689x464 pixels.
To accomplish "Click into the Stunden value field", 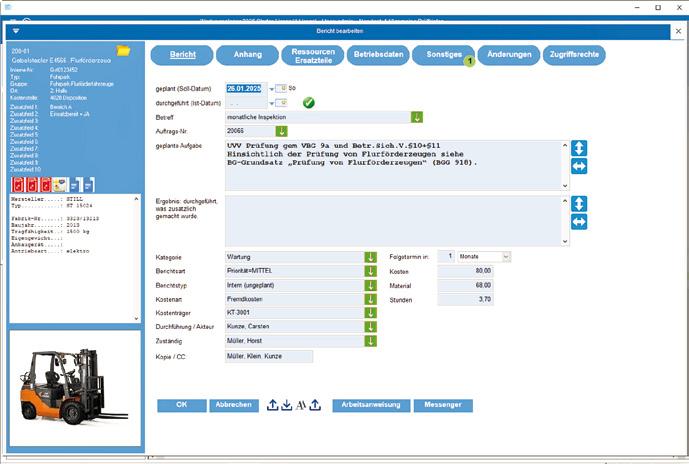I will click(465, 299).
